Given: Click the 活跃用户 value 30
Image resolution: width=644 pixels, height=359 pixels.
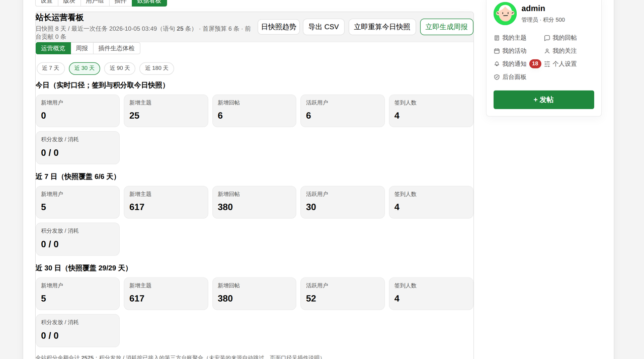Looking at the screenshot, I should 311,207.
